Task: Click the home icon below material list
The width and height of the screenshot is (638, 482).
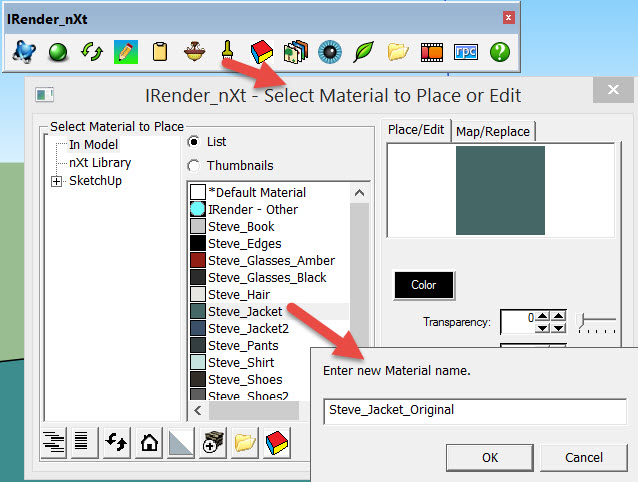Action: (149, 444)
